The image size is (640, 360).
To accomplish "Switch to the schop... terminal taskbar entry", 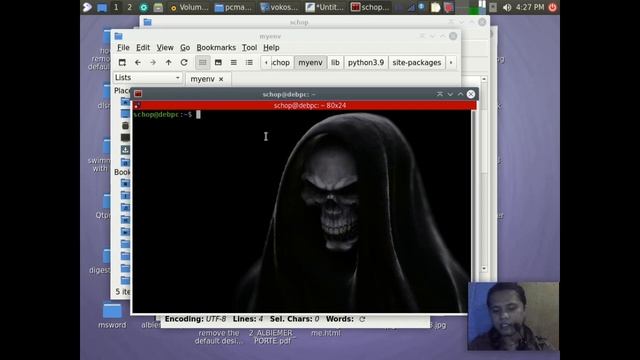I will point(371,7).
